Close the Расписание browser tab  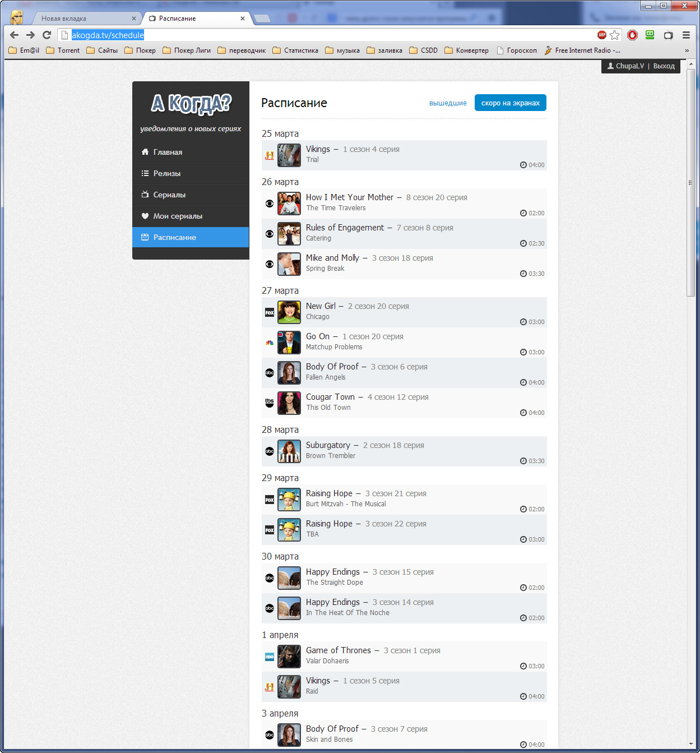point(243,19)
